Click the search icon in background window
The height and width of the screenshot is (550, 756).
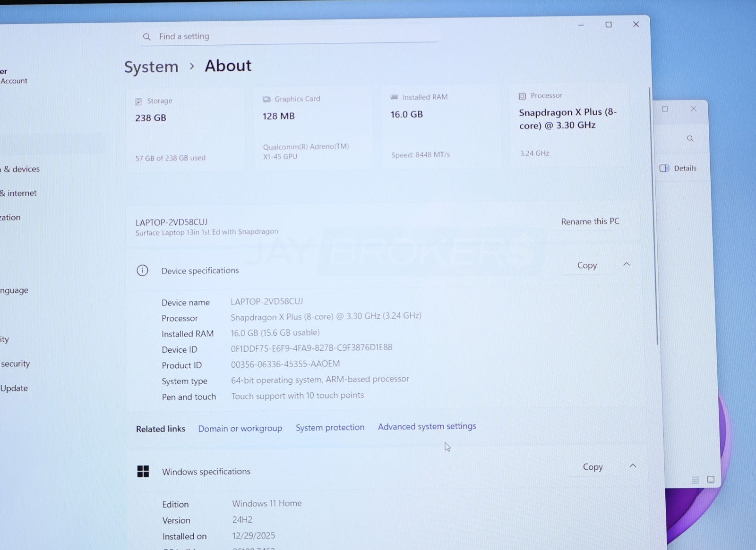tap(690, 139)
